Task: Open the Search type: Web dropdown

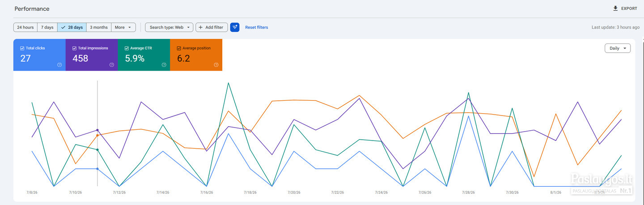Action: click(169, 27)
